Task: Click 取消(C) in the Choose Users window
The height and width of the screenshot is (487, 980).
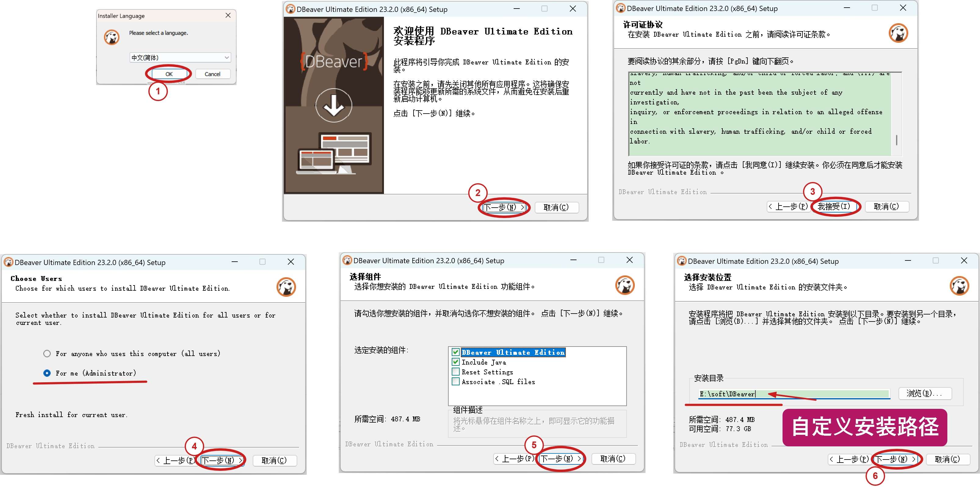Action: 274,460
